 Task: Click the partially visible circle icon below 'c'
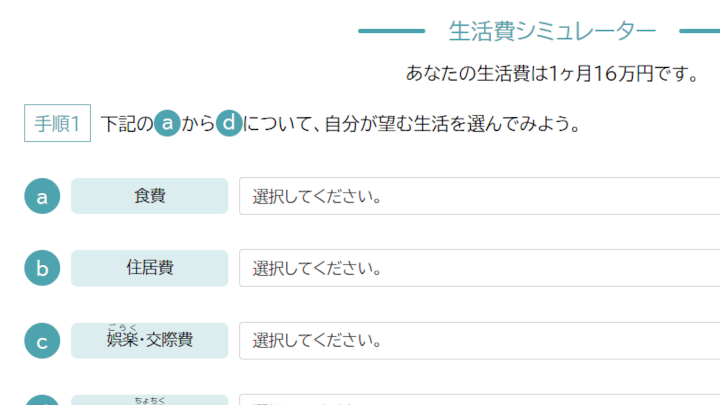[42, 400]
